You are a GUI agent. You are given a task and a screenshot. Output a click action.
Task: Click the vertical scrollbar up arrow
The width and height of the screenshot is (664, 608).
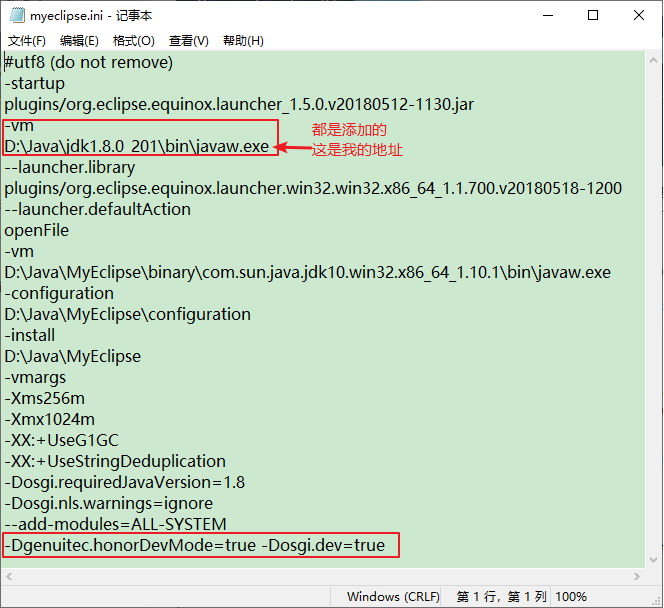point(653,61)
